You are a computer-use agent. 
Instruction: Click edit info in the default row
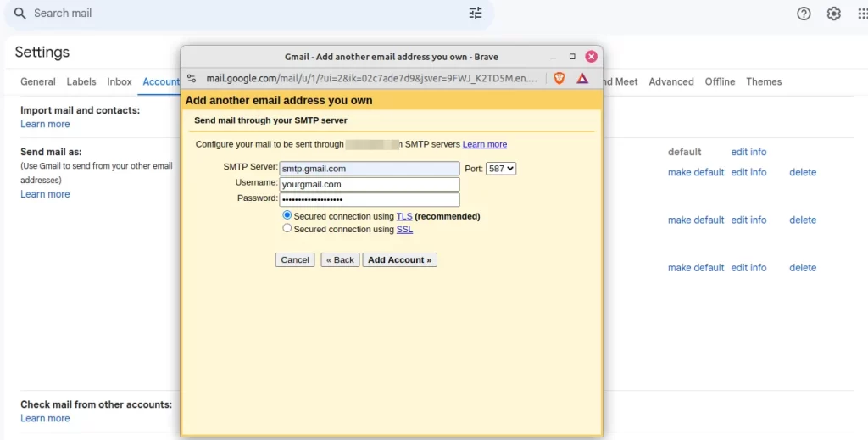[748, 152]
